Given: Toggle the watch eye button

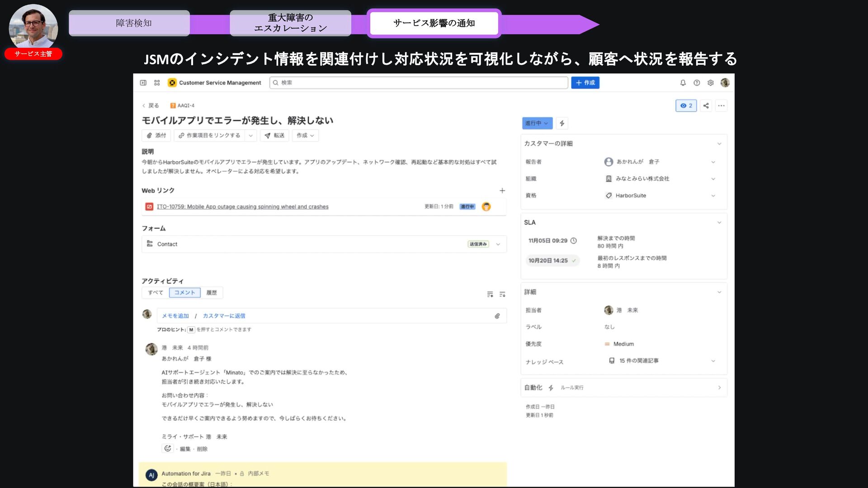Looking at the screenshot, I should coord(686,106).
